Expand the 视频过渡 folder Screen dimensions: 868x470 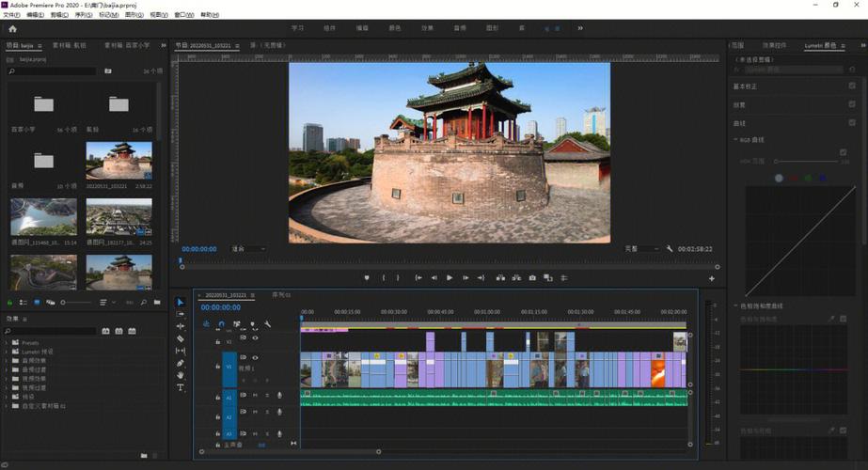[6, 387]
